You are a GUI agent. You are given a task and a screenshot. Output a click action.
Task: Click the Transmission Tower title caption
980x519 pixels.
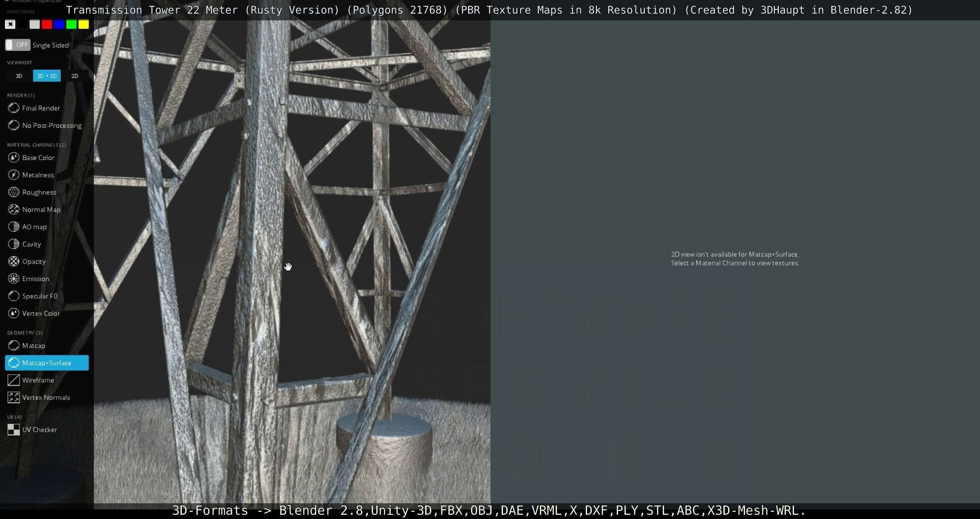489,10
